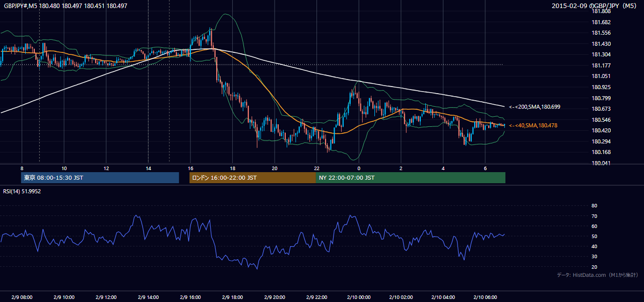Click the 2/9 10:00 time label
644x302 pixels.
coord(64,297)
